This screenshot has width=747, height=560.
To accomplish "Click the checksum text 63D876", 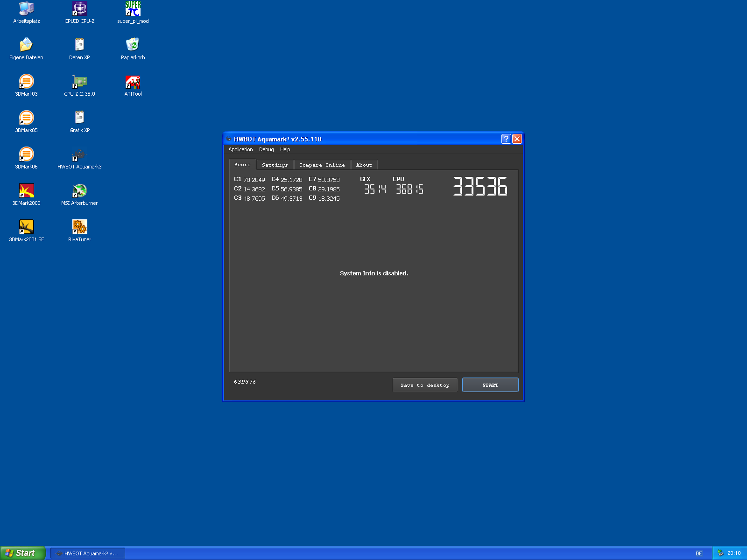I will point(245,382).
